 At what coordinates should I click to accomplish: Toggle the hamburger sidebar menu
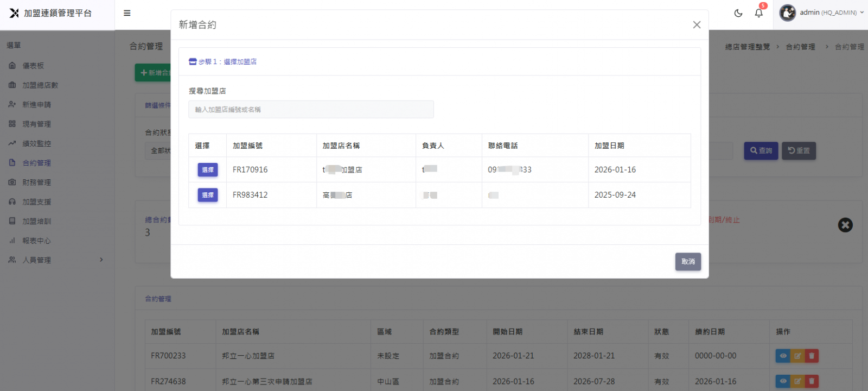tap(127, 13)
